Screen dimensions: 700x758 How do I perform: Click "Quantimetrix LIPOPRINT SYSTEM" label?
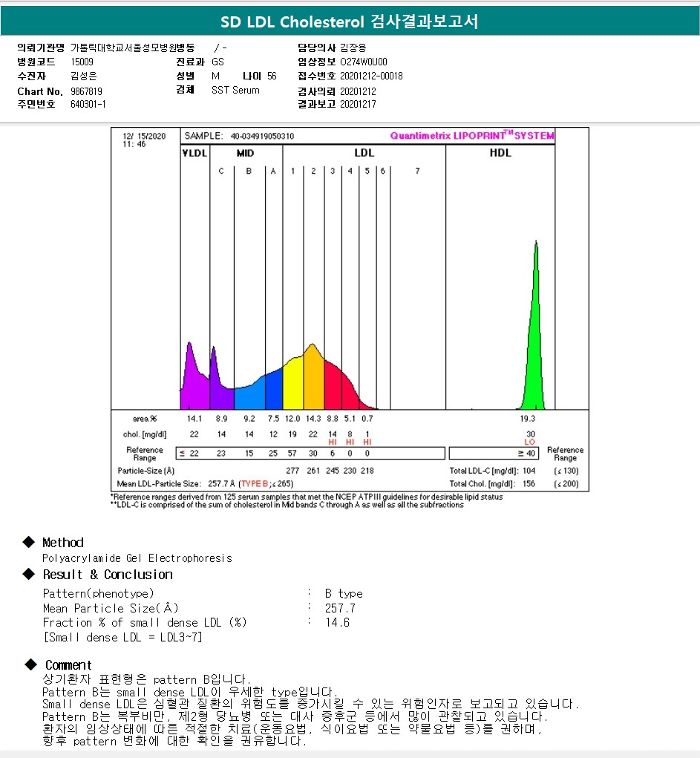tap(472, 135)
